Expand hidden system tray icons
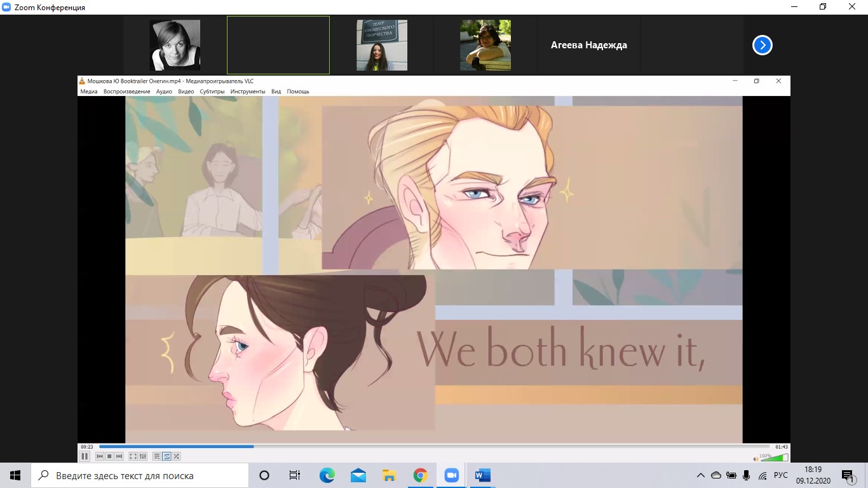 coord(701,475)
